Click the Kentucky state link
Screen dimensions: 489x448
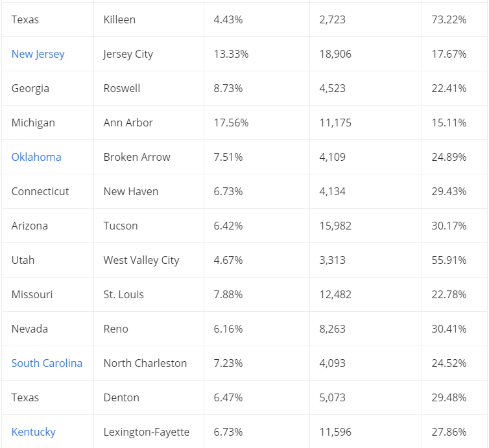coord(34,432)
